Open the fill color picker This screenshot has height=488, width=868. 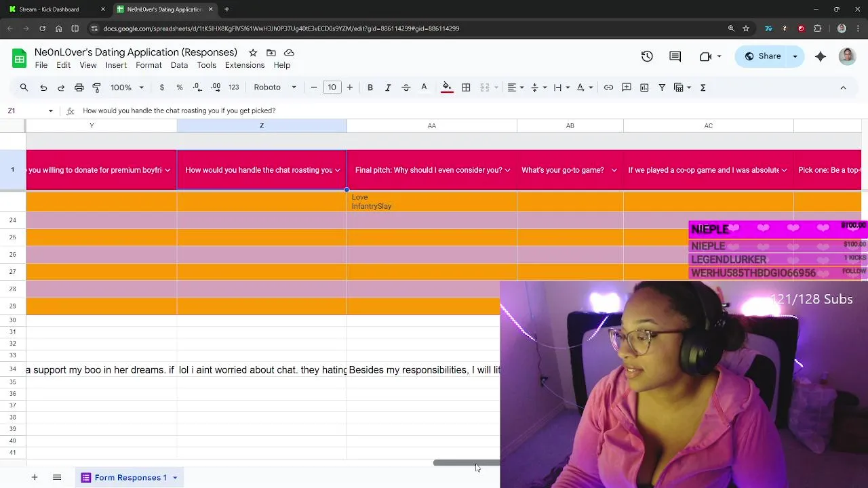click(447, 87)
